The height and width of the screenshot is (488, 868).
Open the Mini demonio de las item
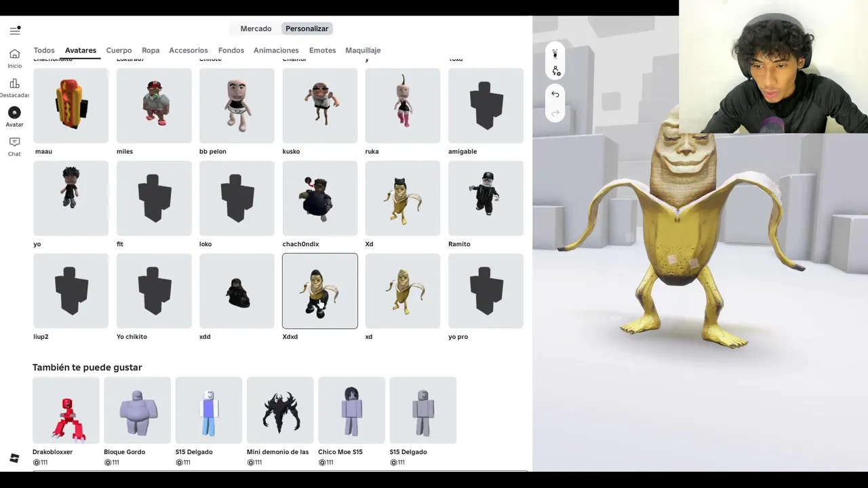point(280,411)
